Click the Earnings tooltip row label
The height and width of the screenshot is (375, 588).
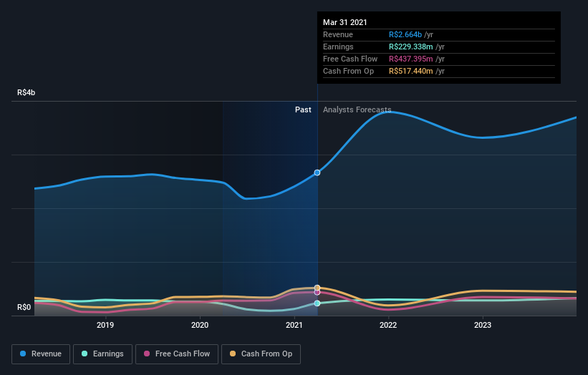coord(338,47)
